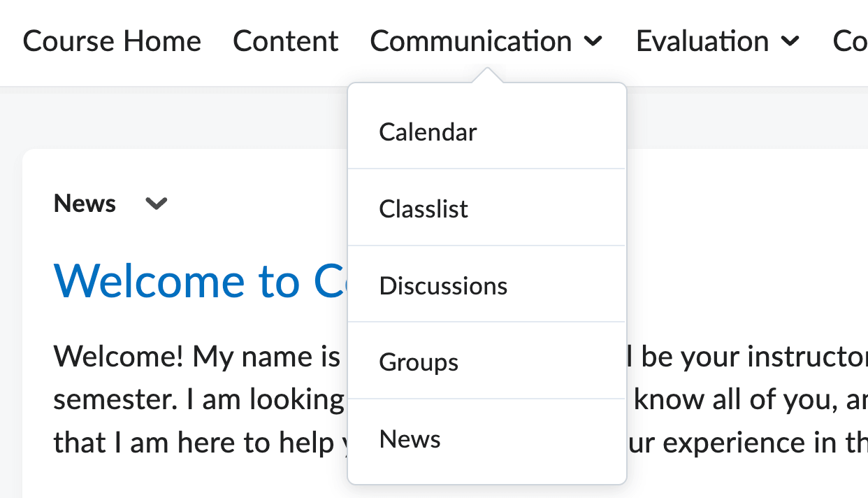Click the bottom item in the dropdown list

point(409,439)
